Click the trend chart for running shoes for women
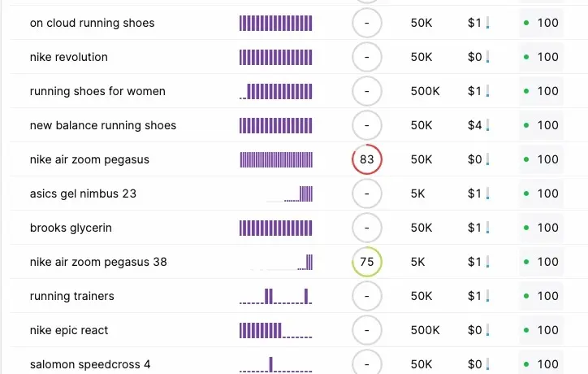The width and height of the screenshot is (588, 374). 275,91
